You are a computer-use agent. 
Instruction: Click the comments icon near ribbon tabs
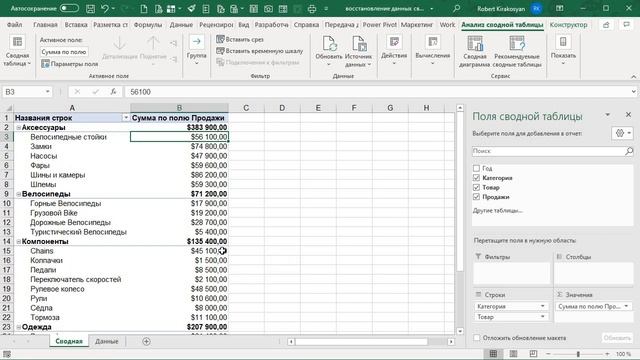[x=626, y=25]
